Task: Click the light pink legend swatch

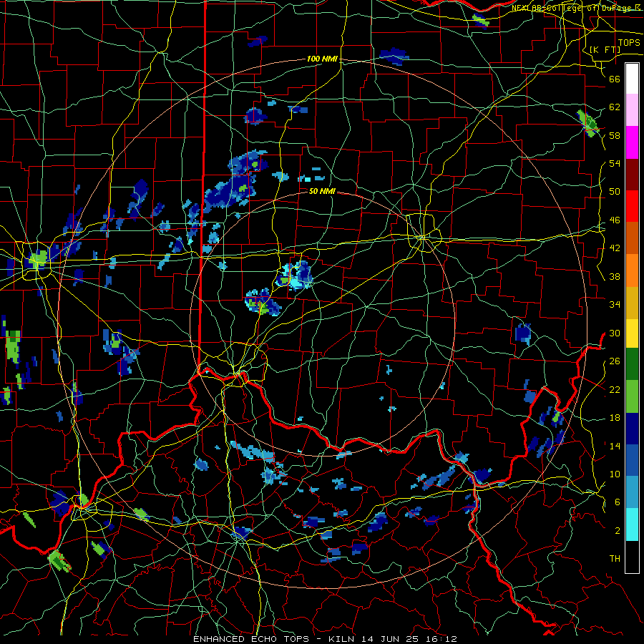Action: pos(632,110)
